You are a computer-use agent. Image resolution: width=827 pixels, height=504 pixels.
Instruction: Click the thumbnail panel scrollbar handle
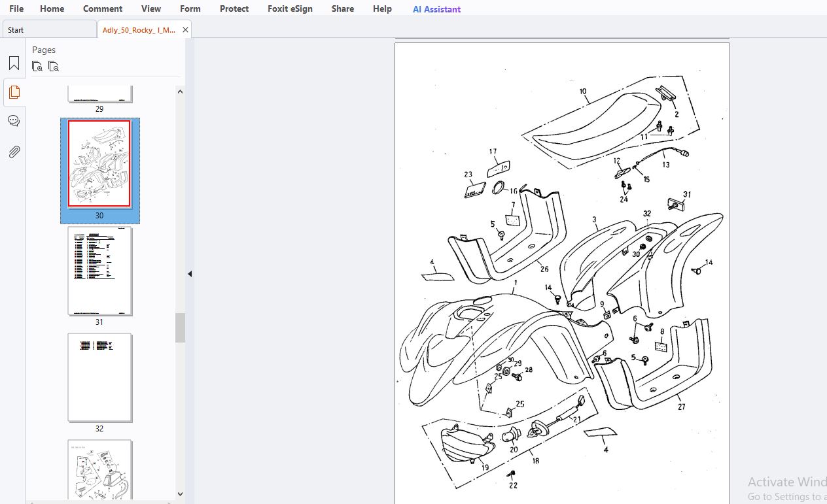pyautogui.click(x=181, y=328)
